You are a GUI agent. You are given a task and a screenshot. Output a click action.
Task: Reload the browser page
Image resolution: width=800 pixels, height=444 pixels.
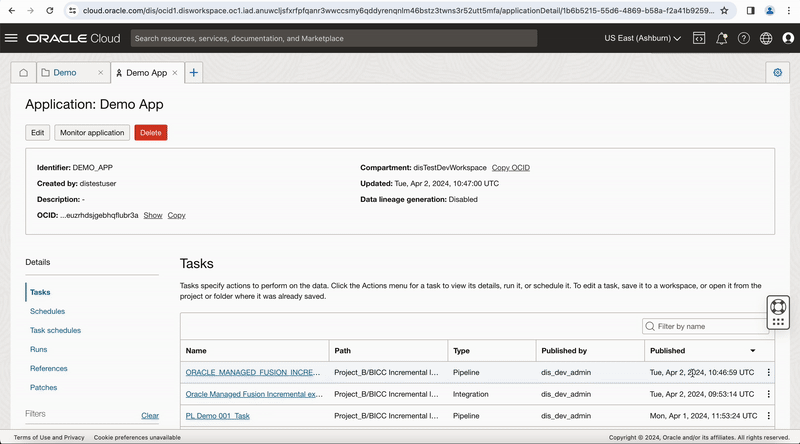pyautogui.click(x=49, y=10)
